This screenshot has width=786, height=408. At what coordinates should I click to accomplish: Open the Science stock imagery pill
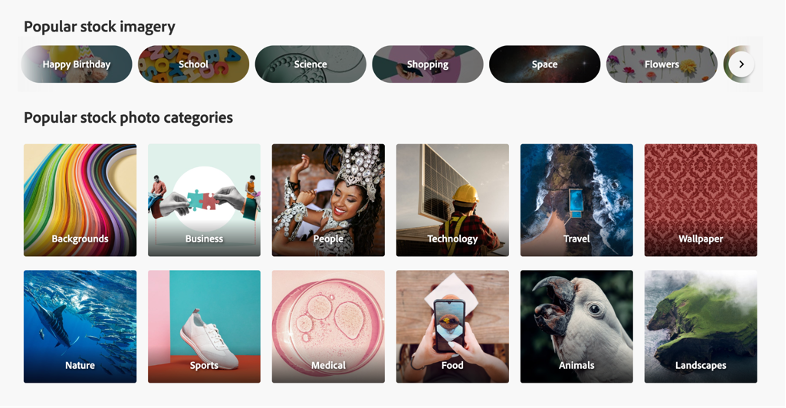pyautogui.click(x=310, y=64)
